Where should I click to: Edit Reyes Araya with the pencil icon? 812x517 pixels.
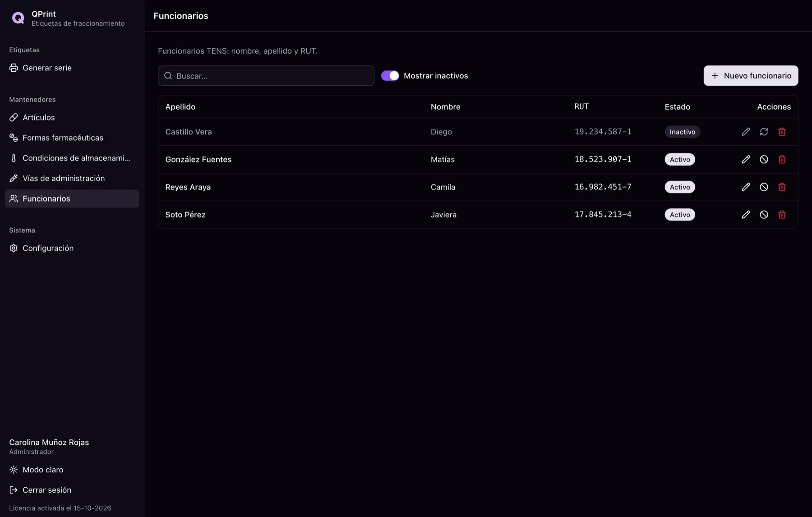pyautogui.click(x=746, y=187)
